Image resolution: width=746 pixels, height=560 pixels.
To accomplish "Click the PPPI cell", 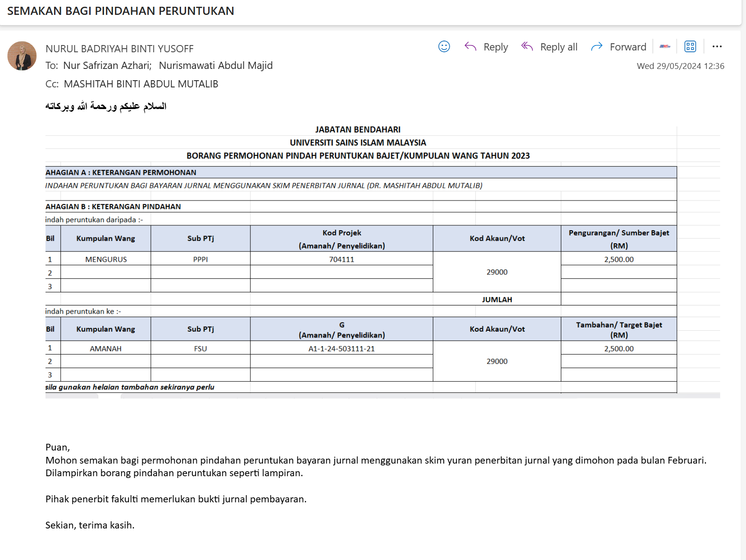I will click(x=200, y=259).
